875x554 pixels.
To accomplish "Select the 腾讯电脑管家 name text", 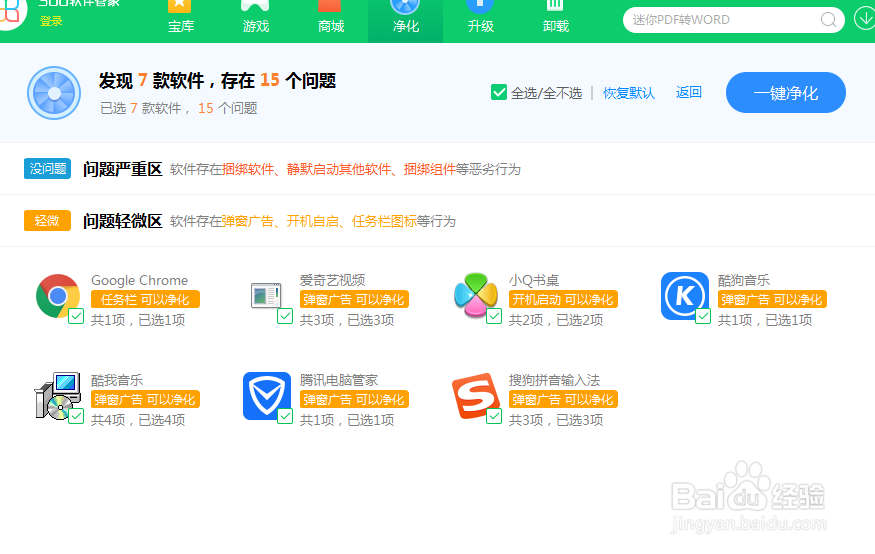I will (x=339, y=380).
